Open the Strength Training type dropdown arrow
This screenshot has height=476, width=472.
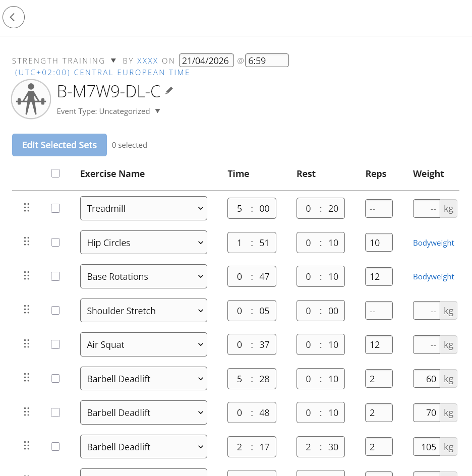coord(113,61)
